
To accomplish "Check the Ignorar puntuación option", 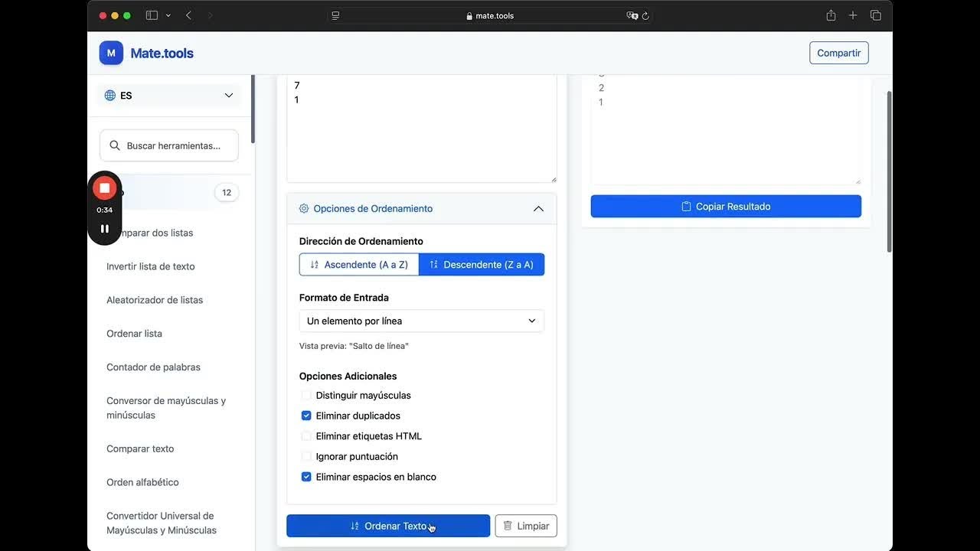I will [x=306, y=456].
